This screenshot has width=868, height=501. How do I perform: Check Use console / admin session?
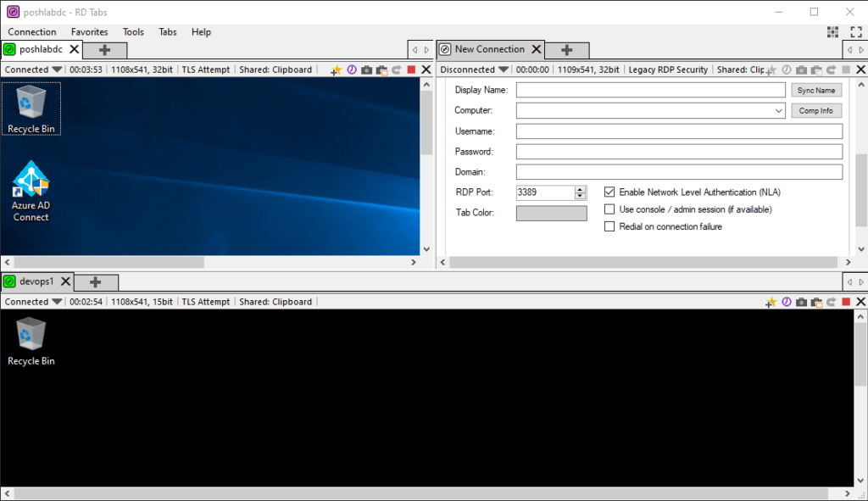coord(609,209)
